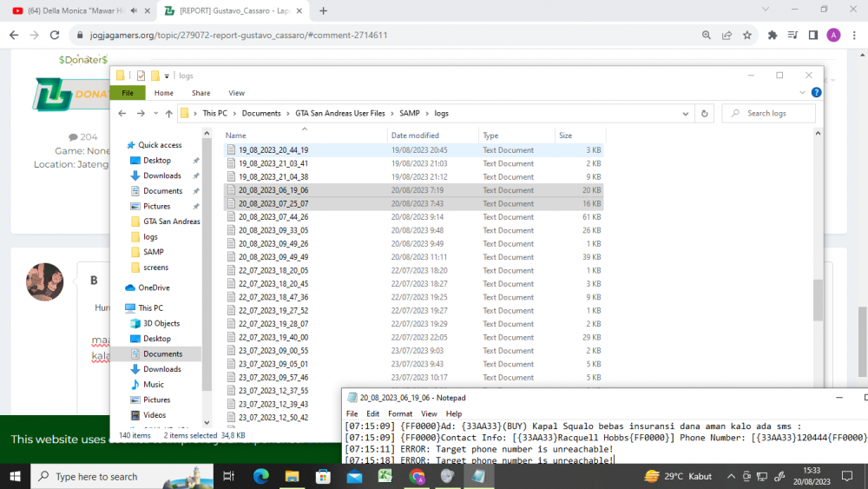Viewport: 868px width, 489px height.
Task: Mute the Della Monica YouTube tab
Action: (134, 10)
